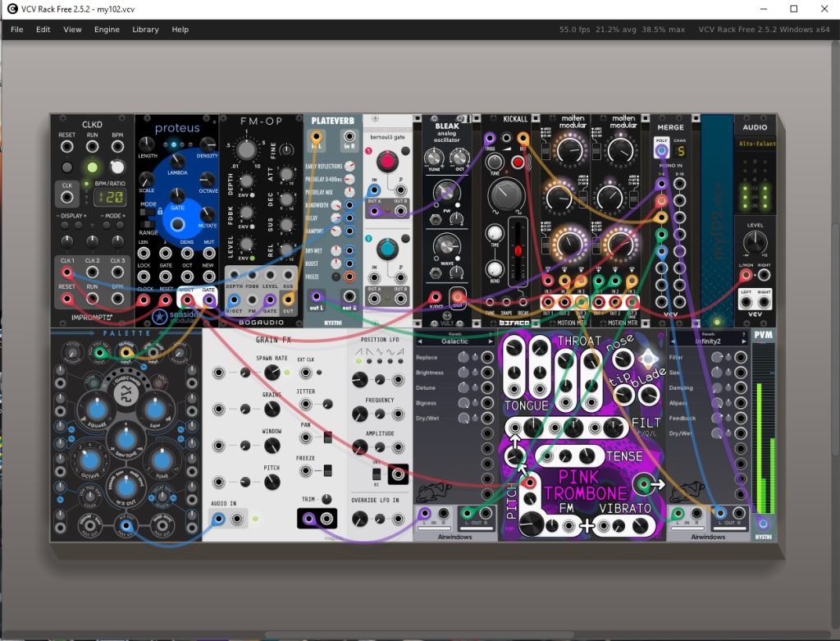Viewport: 840px width, 641px height.
Task: Select next Airwindows effect after Infinity2
Action: [743, 341]
